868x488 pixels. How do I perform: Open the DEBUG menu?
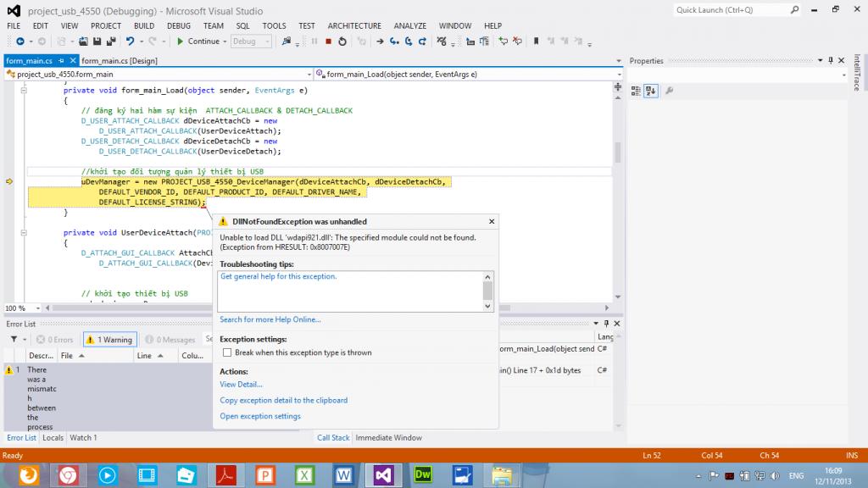[178, 26]
